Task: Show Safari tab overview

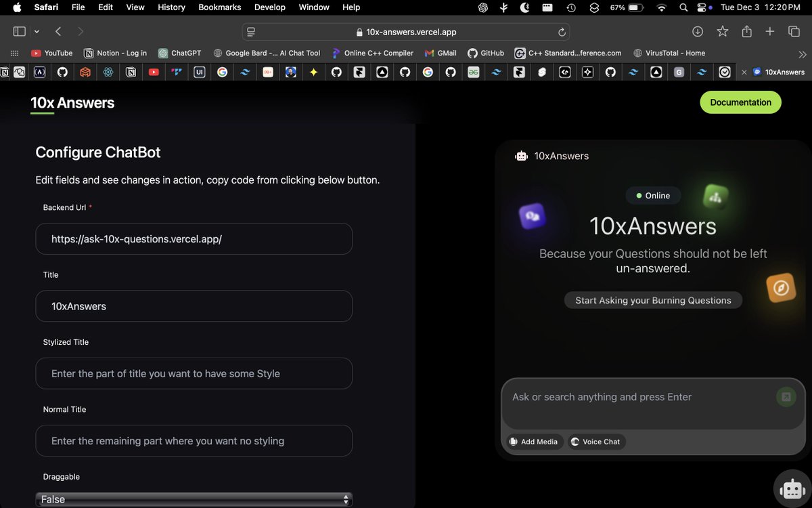Action: click(794, 32)
